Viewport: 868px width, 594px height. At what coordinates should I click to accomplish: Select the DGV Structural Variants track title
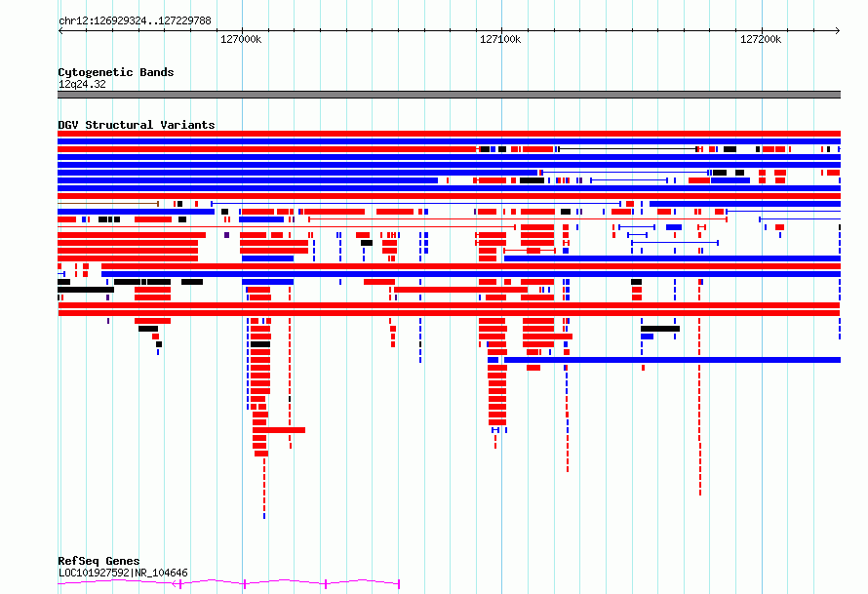pos(137,125)
